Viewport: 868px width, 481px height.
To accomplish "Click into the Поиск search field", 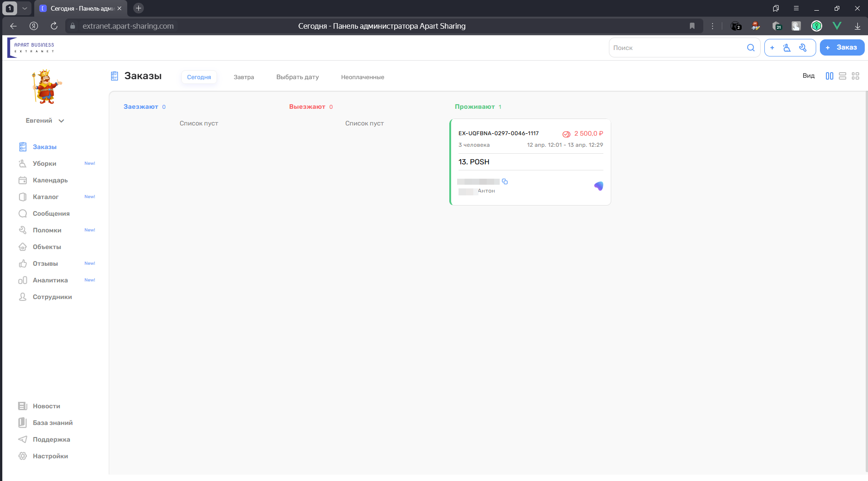I will coord(676,48).
